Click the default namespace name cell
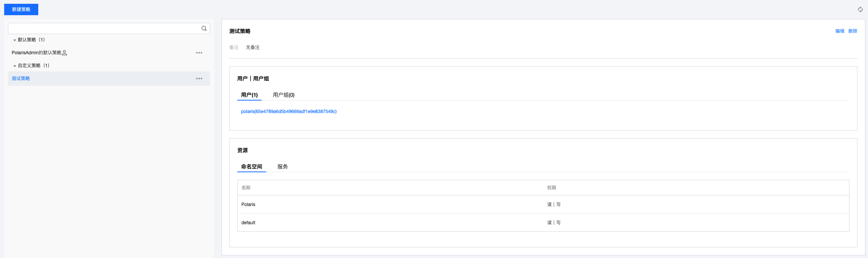868x258 pixels. pos(248,223)
